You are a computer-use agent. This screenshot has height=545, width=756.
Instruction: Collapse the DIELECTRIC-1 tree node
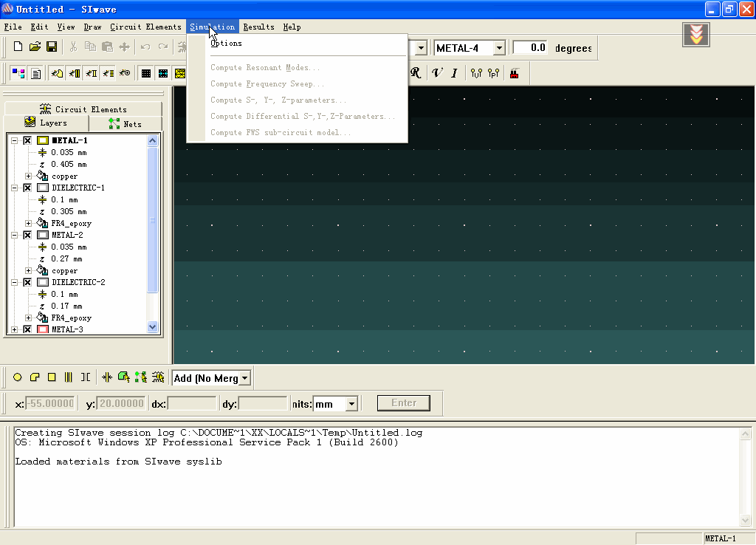15,188
